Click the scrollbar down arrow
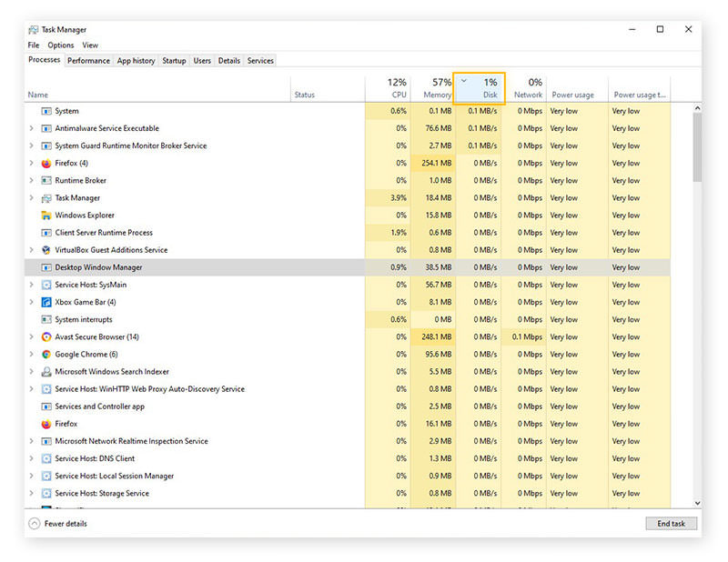The width and height of the screenshot is (728, 562). [697, 503]
